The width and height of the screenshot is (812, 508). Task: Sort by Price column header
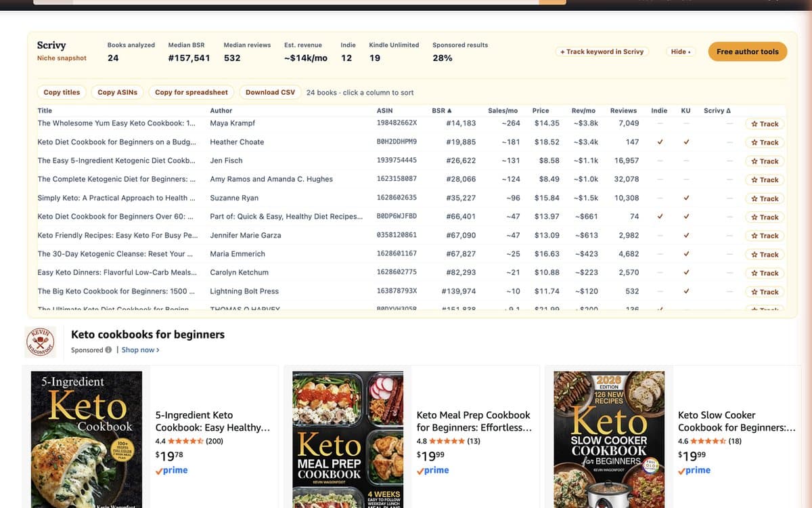click(x=541, y=110)
